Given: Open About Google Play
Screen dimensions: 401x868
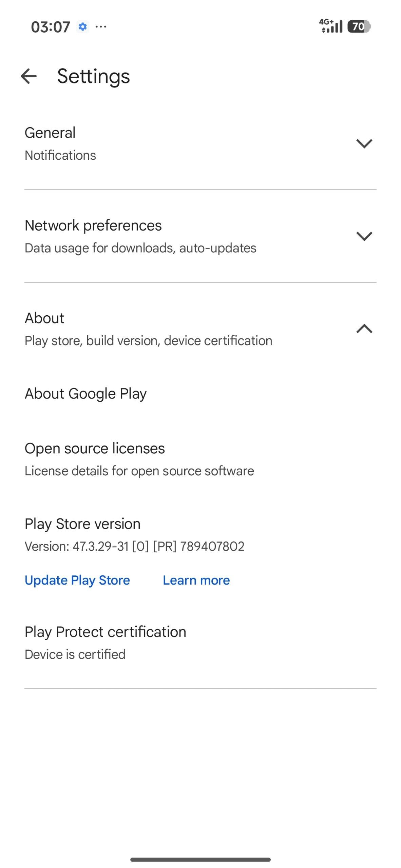Looking at the screenshot, I should click(85, 394).
